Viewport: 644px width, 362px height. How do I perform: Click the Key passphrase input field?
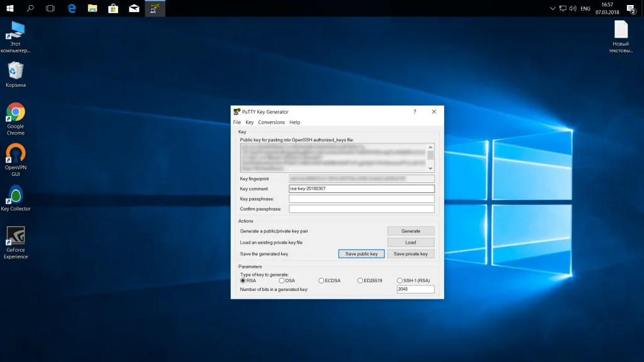(x=362, y=199)
